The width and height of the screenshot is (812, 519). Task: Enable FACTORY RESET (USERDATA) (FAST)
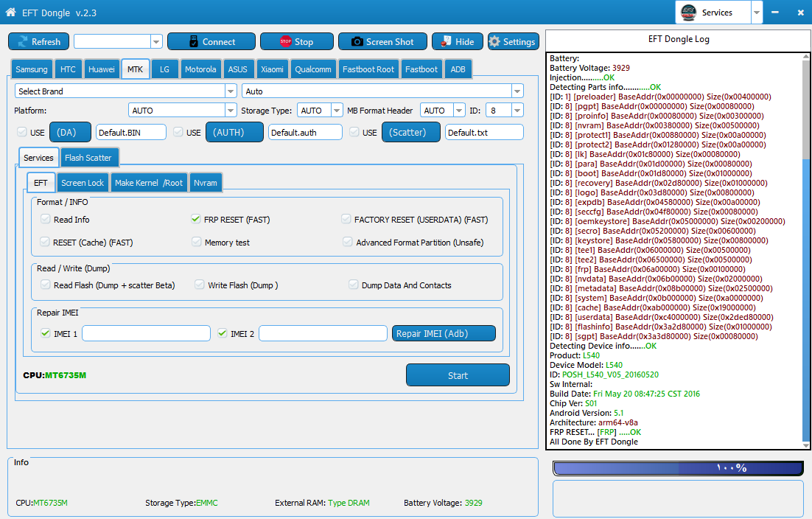click(346, 219)
